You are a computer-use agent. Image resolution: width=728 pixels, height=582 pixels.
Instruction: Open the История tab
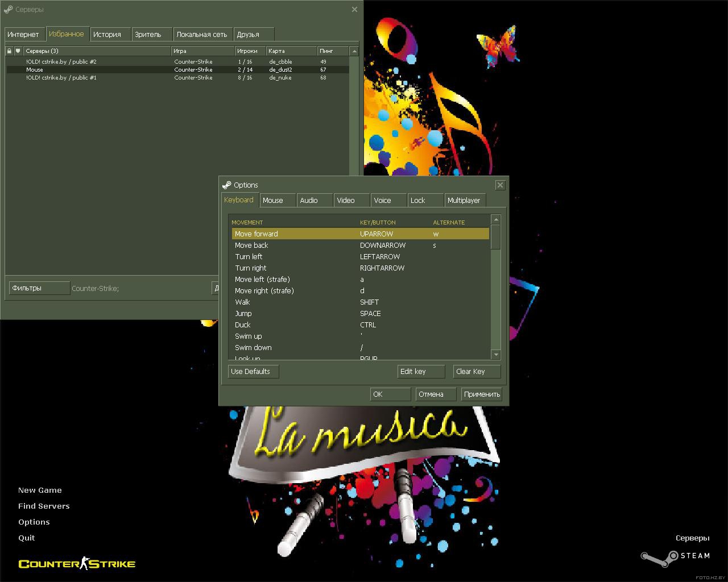click(110, 34)
